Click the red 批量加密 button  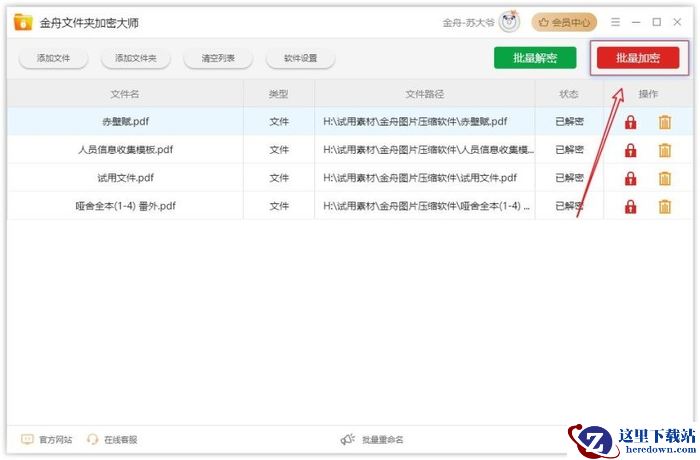[638, 58]
